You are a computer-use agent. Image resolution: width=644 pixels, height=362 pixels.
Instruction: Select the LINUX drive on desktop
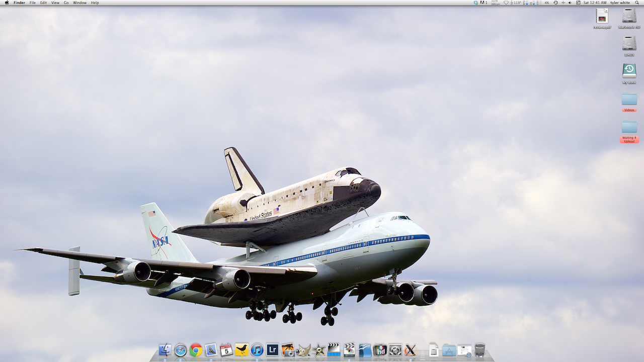(629, 46)
